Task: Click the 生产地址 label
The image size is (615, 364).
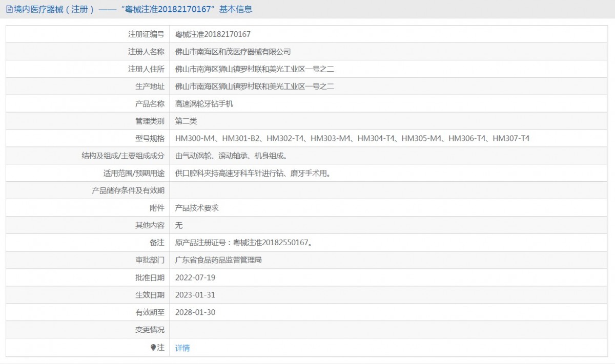Action: coord(150,87)
